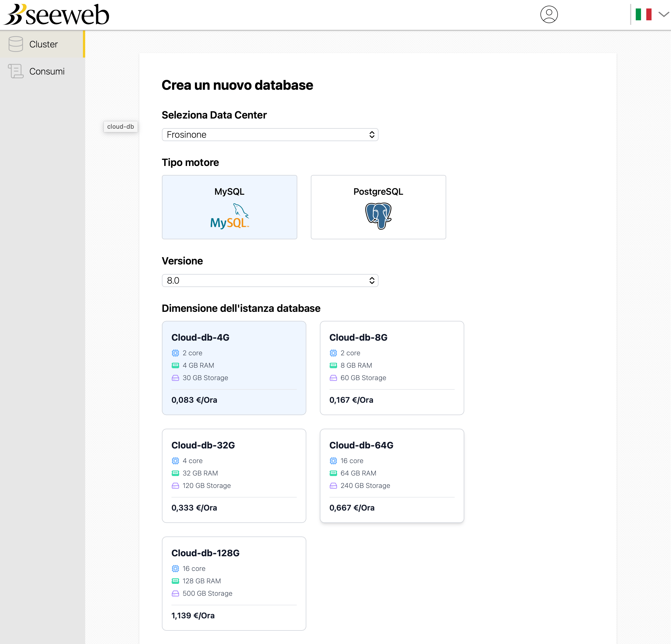This screenshot has height=644, width=671.
Task: Select the Cloud-db-32G plan card
Action: coord(234,476)
